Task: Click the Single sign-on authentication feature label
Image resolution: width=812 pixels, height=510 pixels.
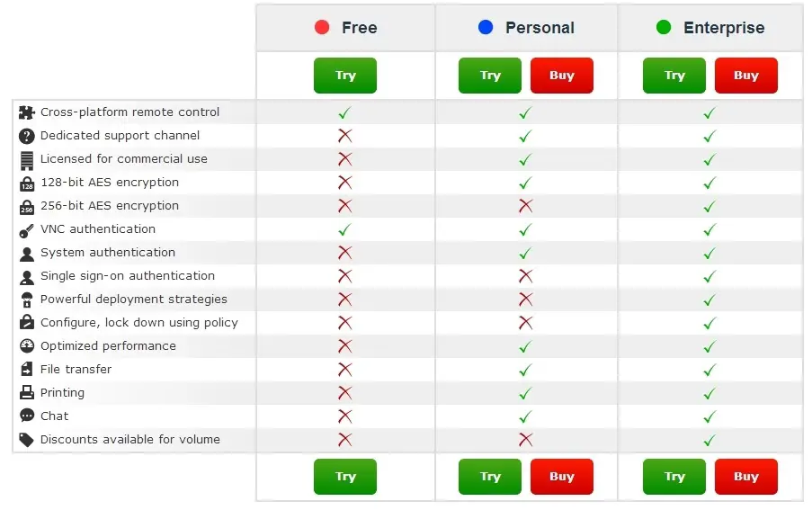Action: tap(128, 276)
